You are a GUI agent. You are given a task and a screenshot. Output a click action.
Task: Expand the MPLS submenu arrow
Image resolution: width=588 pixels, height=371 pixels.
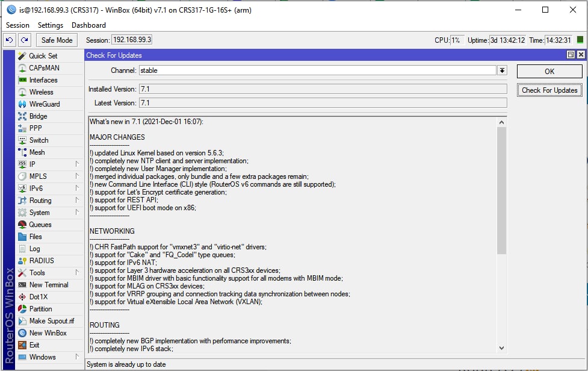pos(77,176)
